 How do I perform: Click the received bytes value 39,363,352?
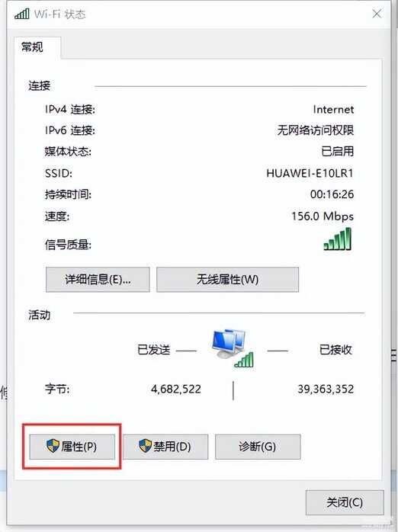(x=326, y=389)
